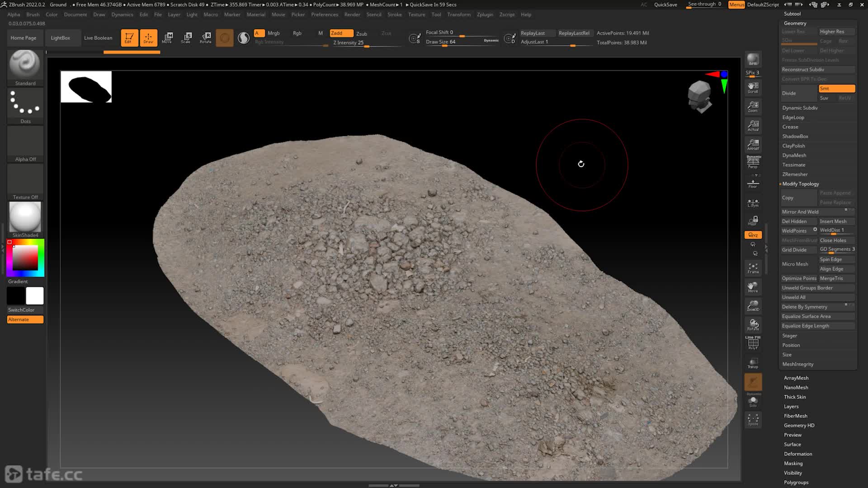Open the Dots stroke selector
The width and height of the screenshot is (868, 488).
pyautogui.click(x=25, y=106)
